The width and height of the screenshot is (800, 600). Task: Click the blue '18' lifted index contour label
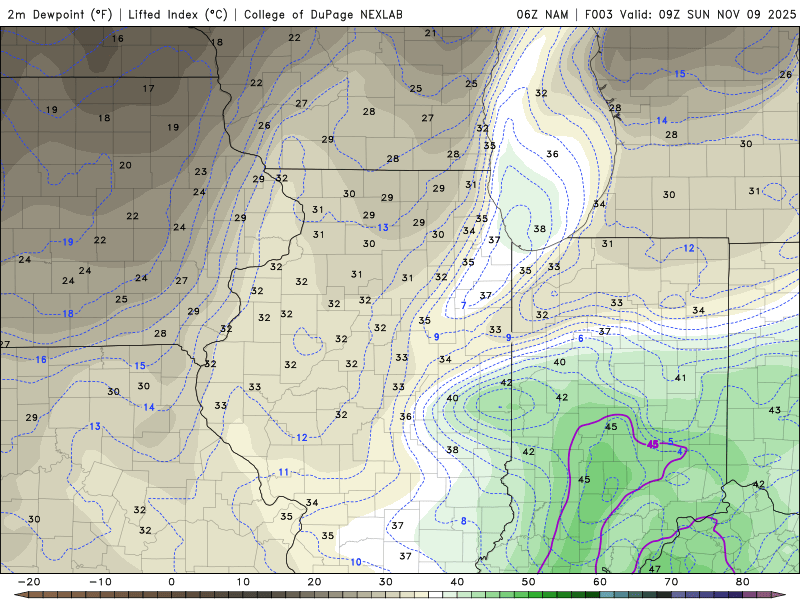(x=68, y=314)
